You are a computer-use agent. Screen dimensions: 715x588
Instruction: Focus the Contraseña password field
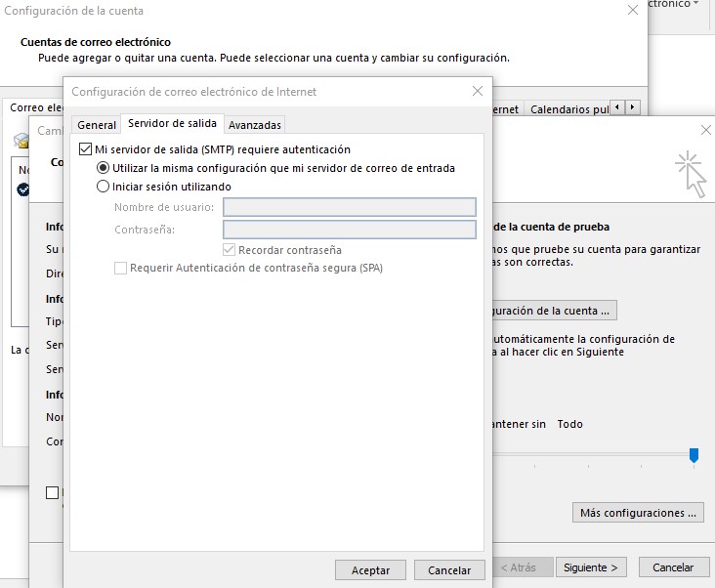pos(350,230)
